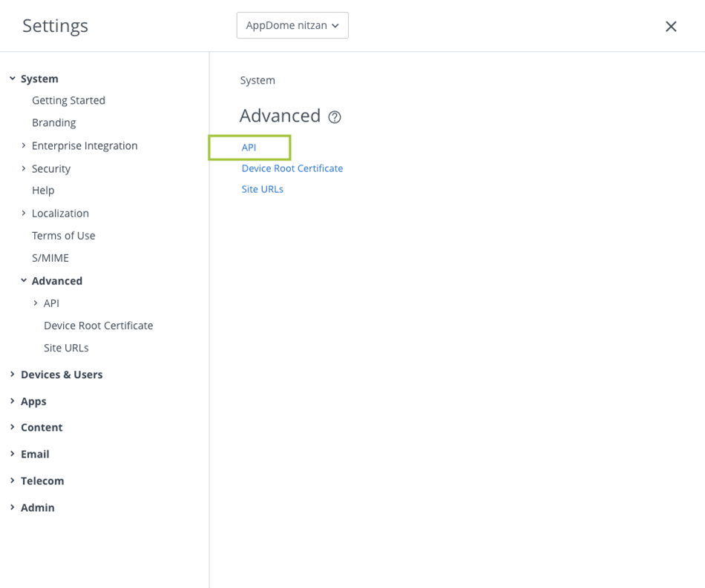705x588 pixels.
Task: Open the API link in Advanced page
Action: [x=249, y=148]
